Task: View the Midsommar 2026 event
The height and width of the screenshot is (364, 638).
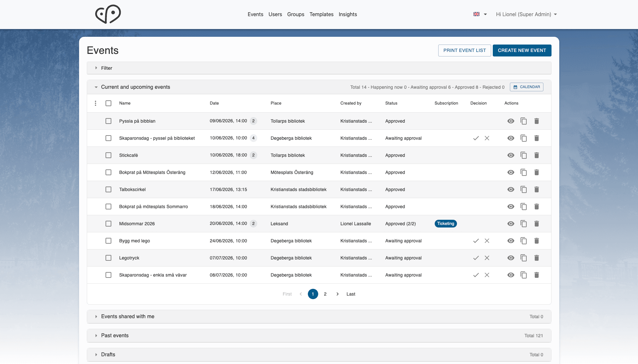Action: [x=511, y=224]
